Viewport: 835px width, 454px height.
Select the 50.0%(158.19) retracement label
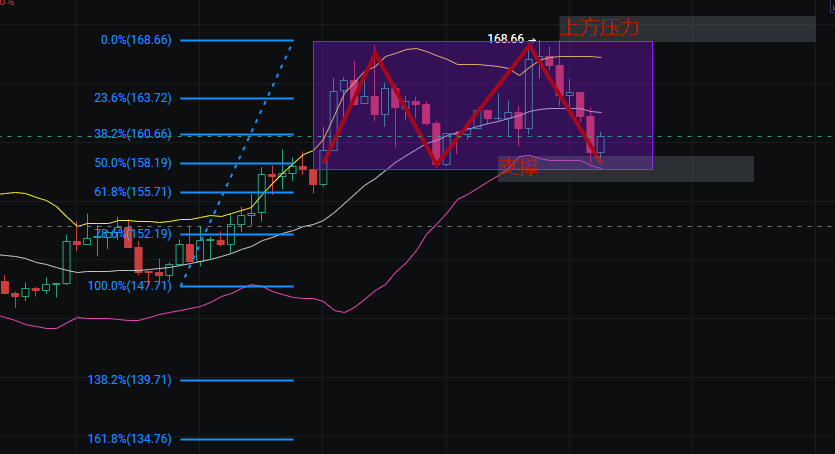point(133,163)
